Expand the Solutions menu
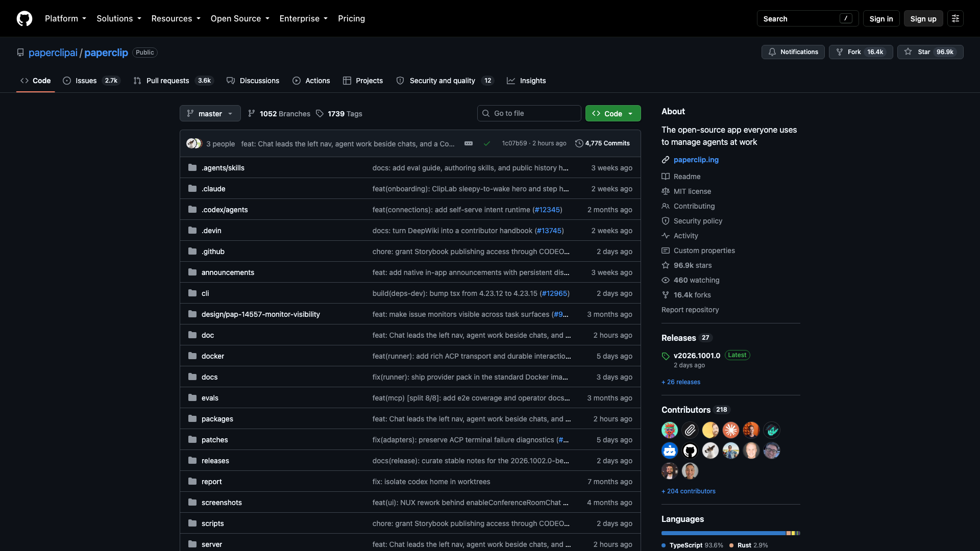The image size is (980, 551). 119,18
